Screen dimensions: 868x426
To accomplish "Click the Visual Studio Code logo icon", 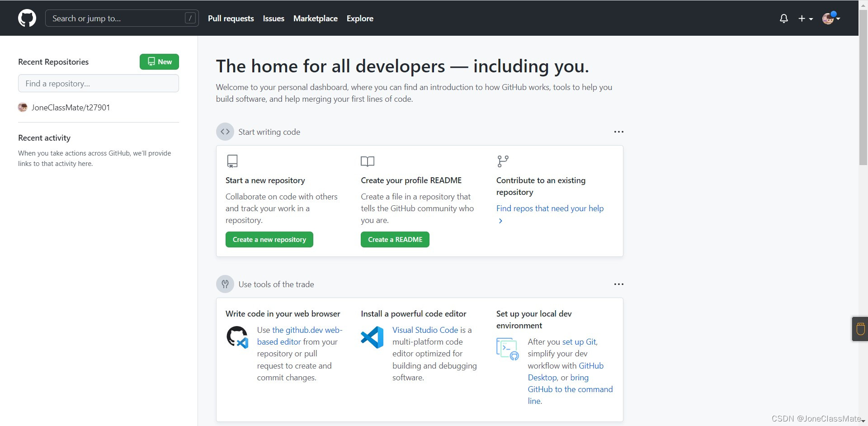I will [x=372, y=337].
